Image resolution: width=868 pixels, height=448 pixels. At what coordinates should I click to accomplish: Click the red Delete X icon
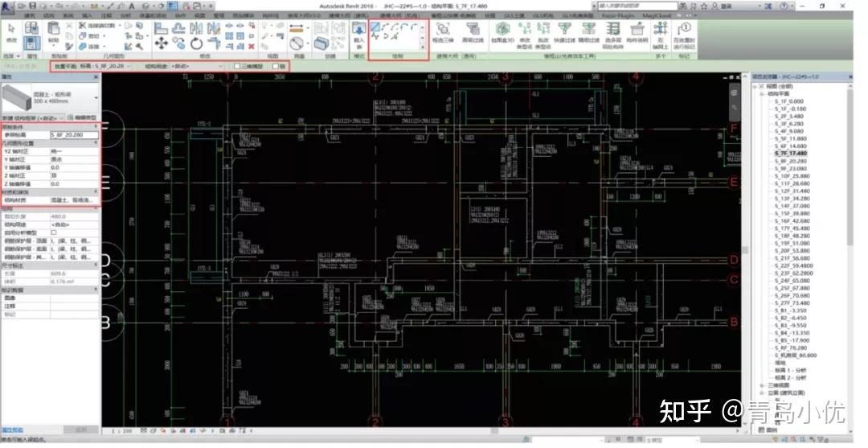pos(251,47)
